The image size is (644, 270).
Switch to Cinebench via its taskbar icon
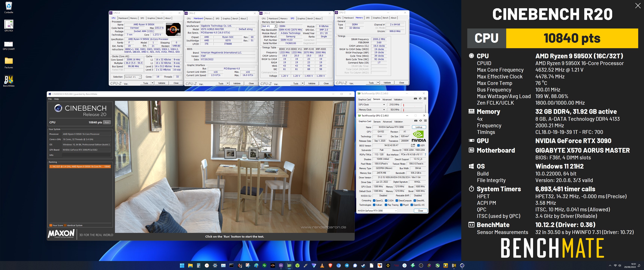(462, 265)
